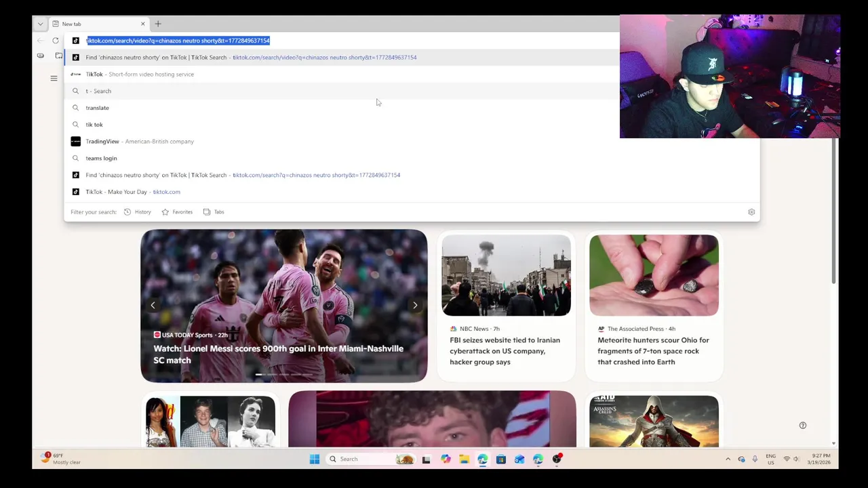Select the New tab browser tab
868x488 pixels.
[x=100, y=24]
